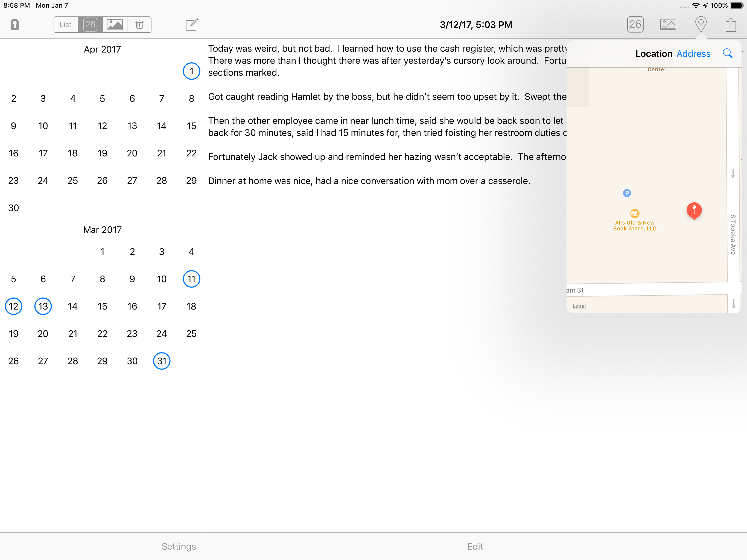Screen dimensions: 747x560
Task: Open the entry date calendar icon
Action: point(635,24)
